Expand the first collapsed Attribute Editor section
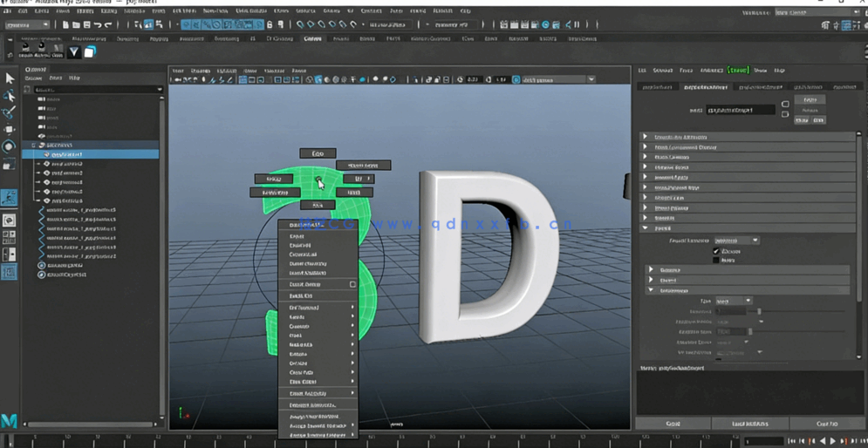The height and width of the screenshot is (448, 868). [x=646, y=137]
